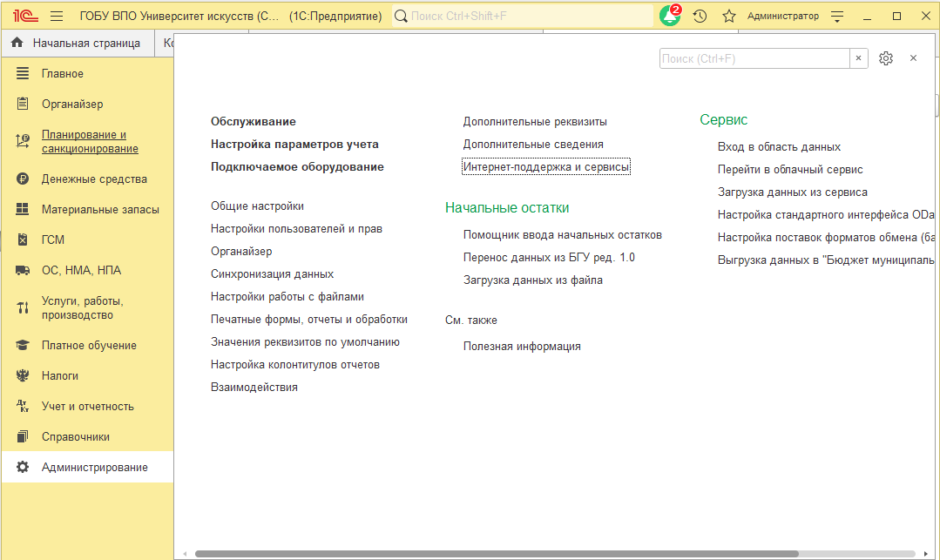Open Подключаемое оборудование
This screenshot has width=940, height=560.
pos(297,166)
